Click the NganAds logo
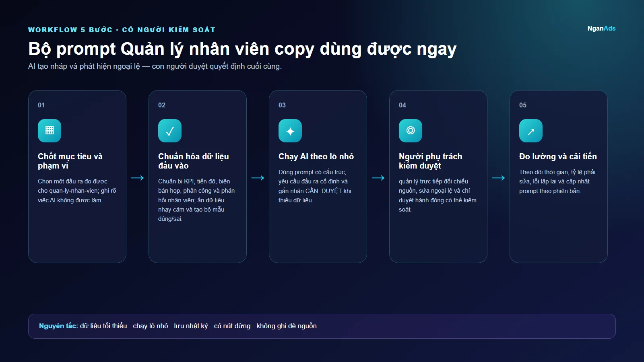The width and height of the screenshot is (644, 362). point(601,28)
